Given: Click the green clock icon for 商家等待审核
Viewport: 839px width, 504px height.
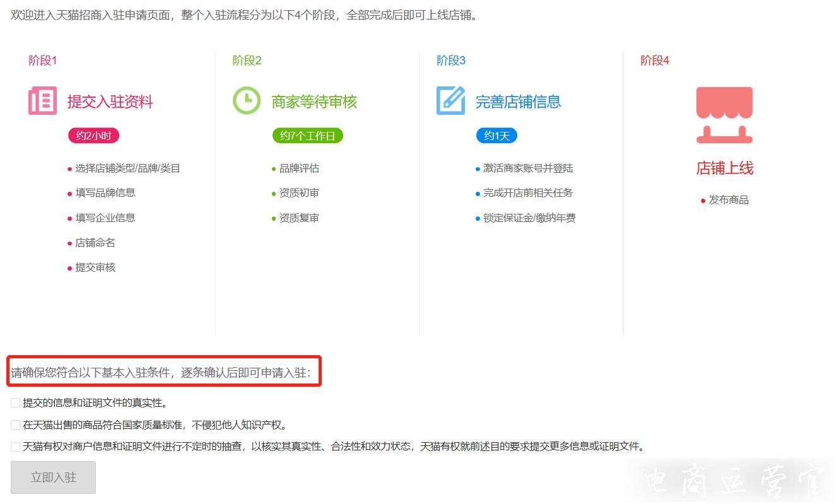Looking at the screenshot, I should pyautogui.click(x=247, y=101).
